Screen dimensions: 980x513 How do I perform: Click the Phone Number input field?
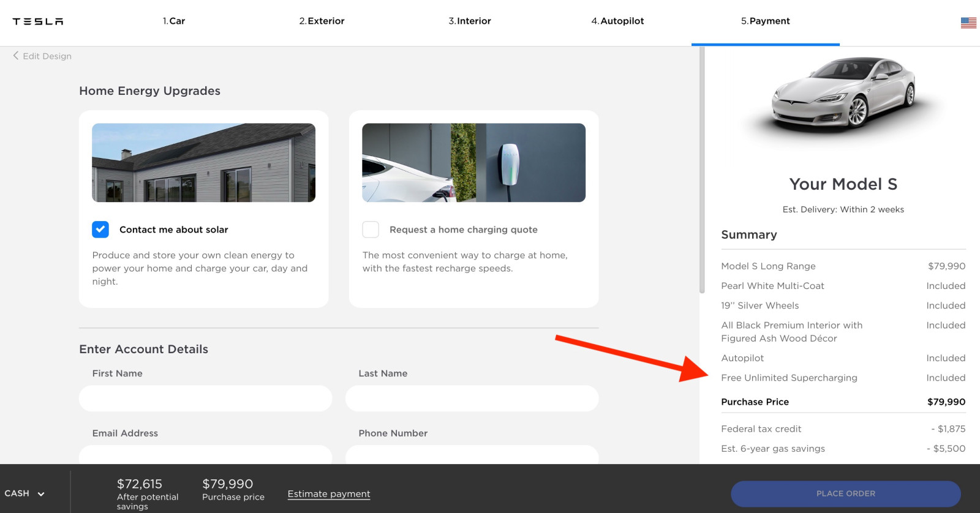472,454
